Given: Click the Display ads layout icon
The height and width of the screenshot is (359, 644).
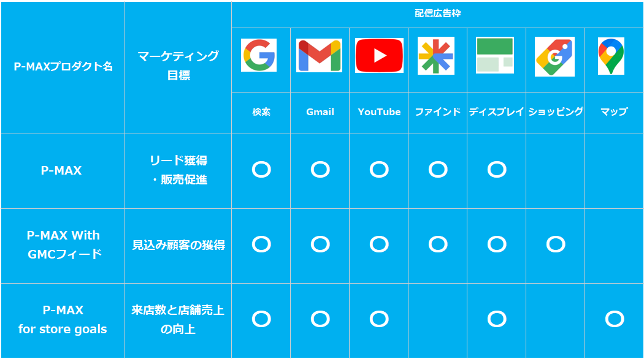Looking at the screenshot, I should click(x=495, y=56).
